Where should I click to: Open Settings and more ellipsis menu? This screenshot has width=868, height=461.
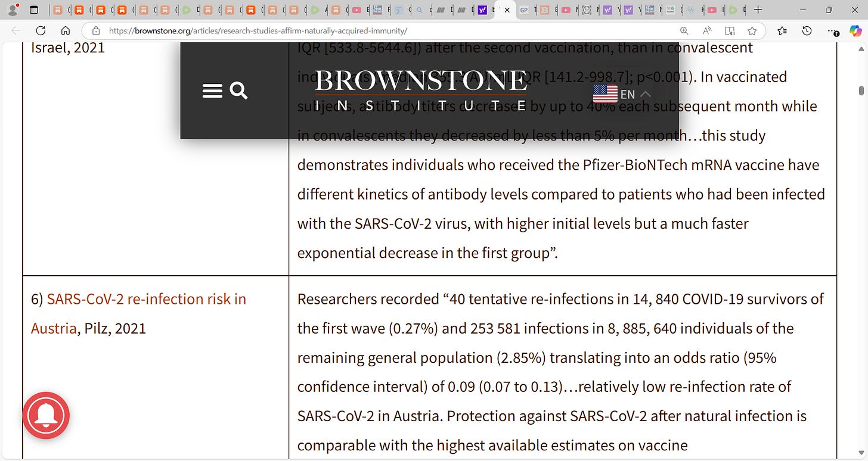pos(833,31)
